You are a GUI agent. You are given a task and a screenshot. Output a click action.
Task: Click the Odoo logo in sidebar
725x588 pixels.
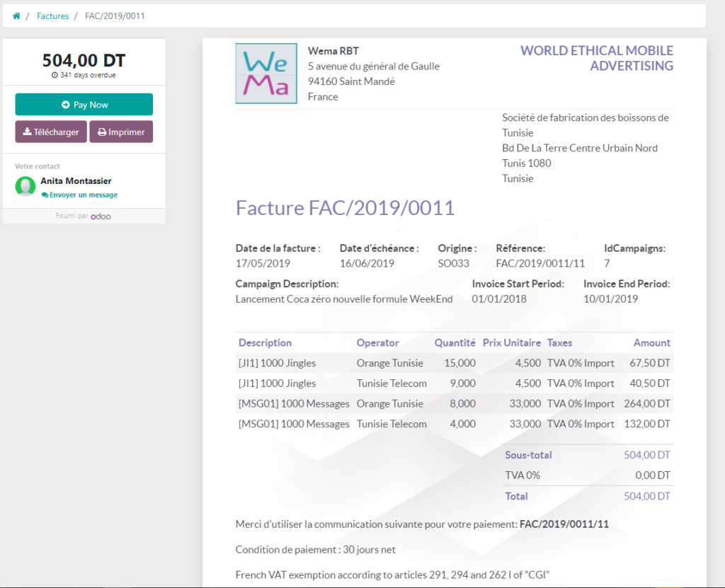pos(101,217)
